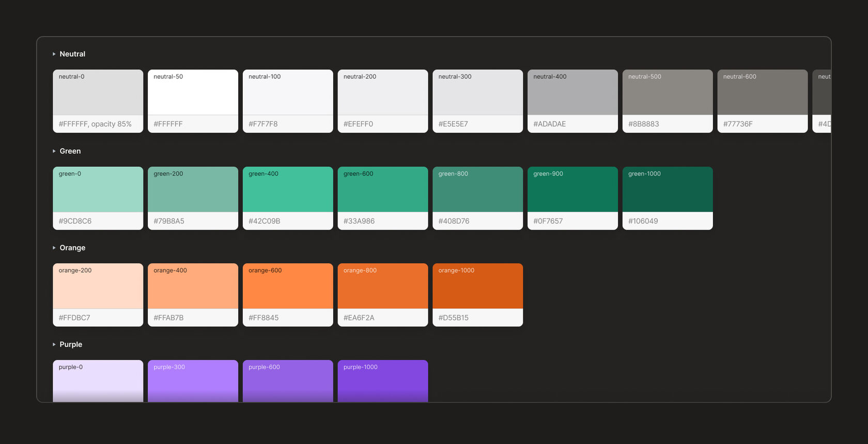Click the #FF8845 hex value
868x444 pixels.
click(263, 318)
